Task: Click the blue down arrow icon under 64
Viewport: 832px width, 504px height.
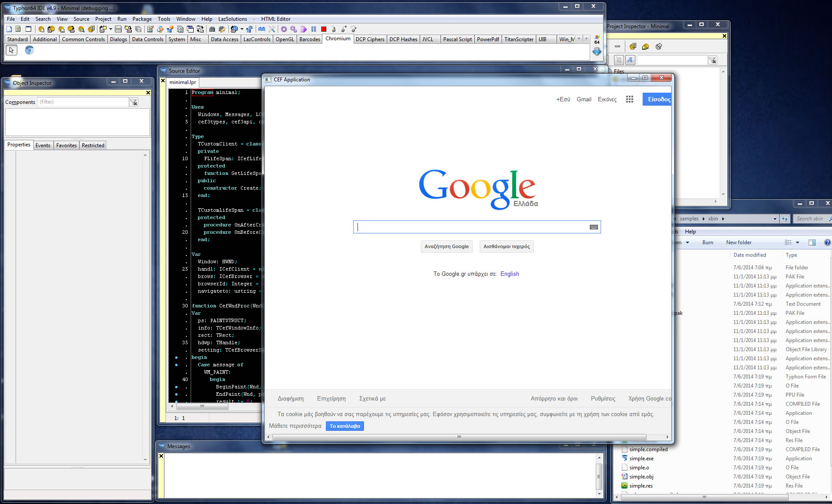Action: point(597,52)
